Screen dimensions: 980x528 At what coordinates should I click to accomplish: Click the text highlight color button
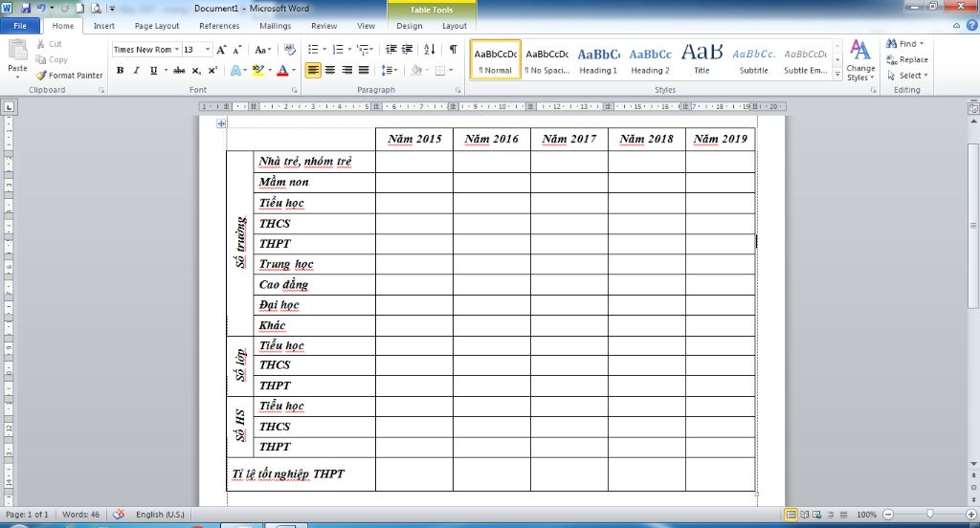257,70
